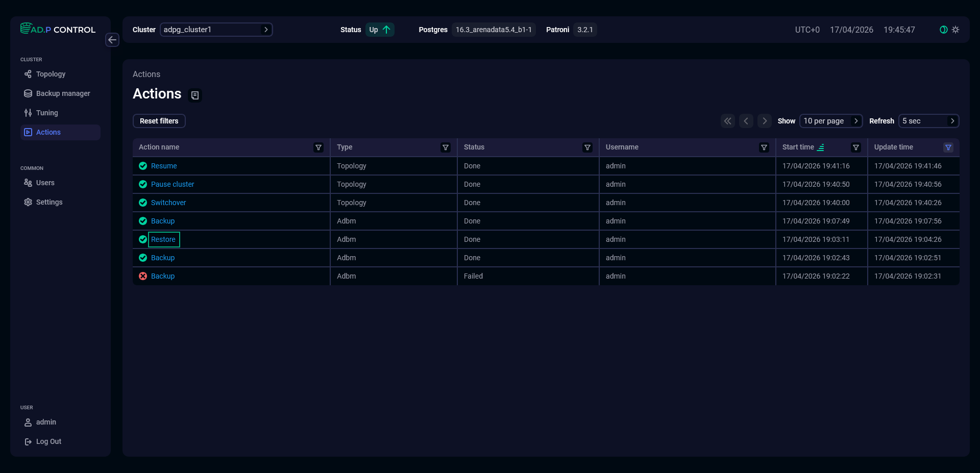Image resolution: width=980 pixels, height=473 pixels.
Task: Collapse sidebar with the back arrow button
Action: 112,40
